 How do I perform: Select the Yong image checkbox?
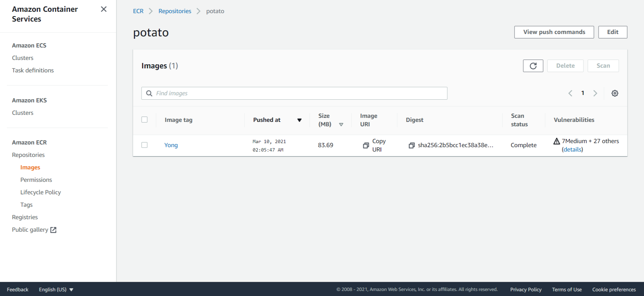tap(145, 145)
